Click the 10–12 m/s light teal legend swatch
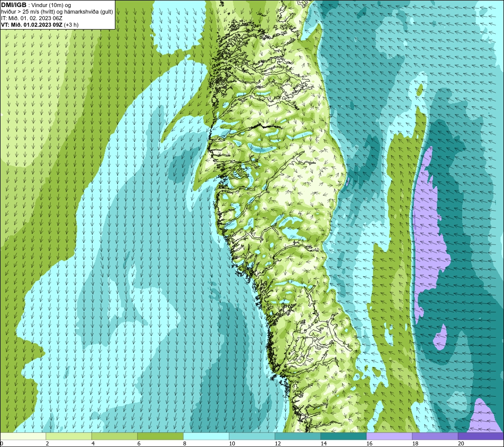The height and width of the screenshot is (447, 504). click(x=251, y=436)
